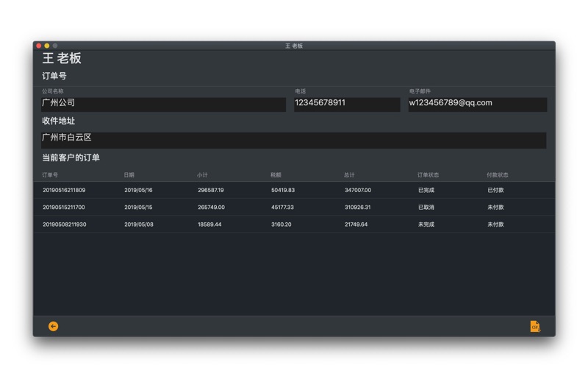The image size is (588, 368).
Task: Click the 已取消 order status cell
Action: point(426,207)
